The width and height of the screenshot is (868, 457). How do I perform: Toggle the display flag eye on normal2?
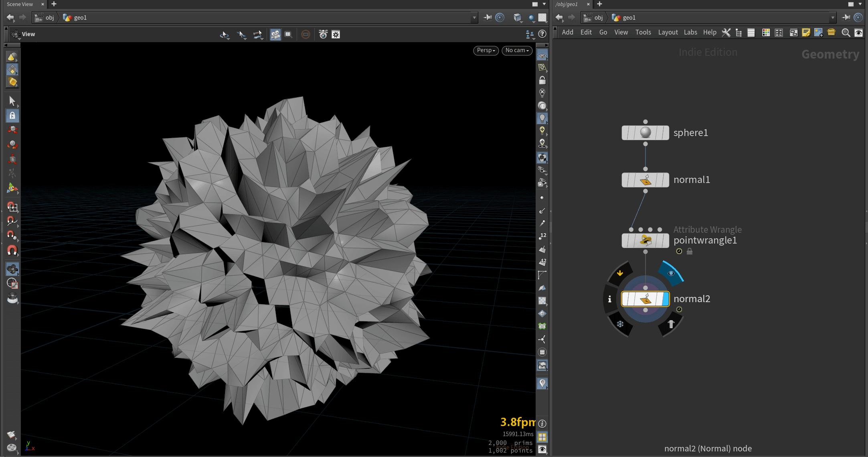(x=671, y=273)
